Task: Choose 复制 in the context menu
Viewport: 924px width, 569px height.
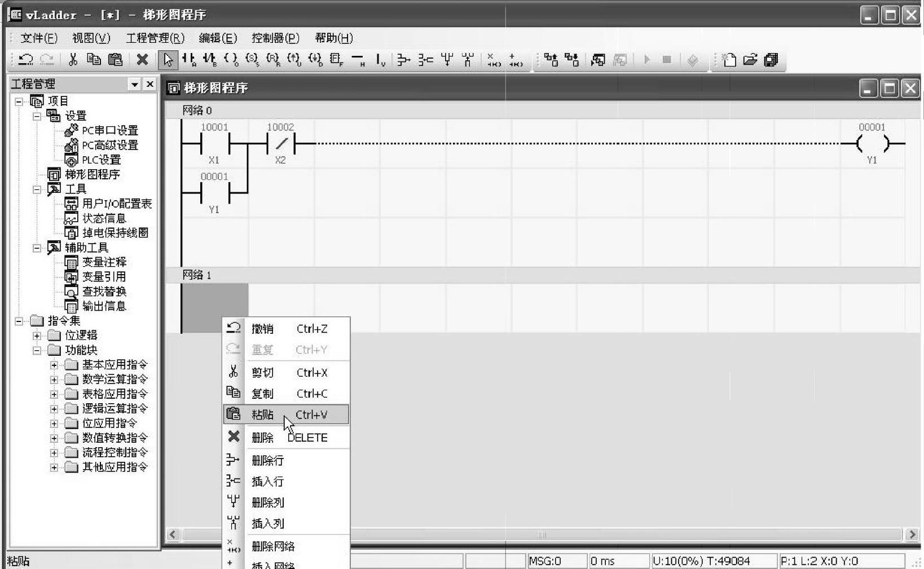Action: click(x=287, y=394)
